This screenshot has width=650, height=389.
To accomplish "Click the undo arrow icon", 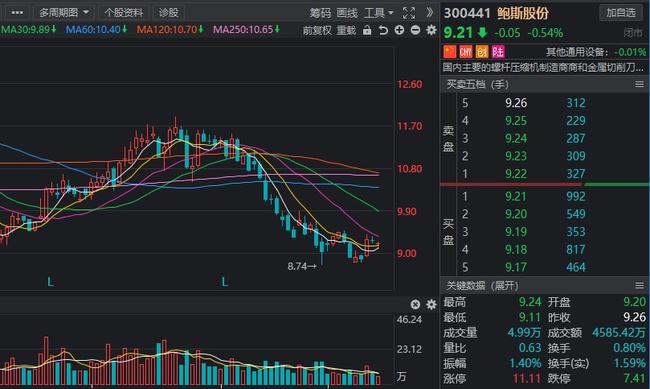I will [383, 30].
